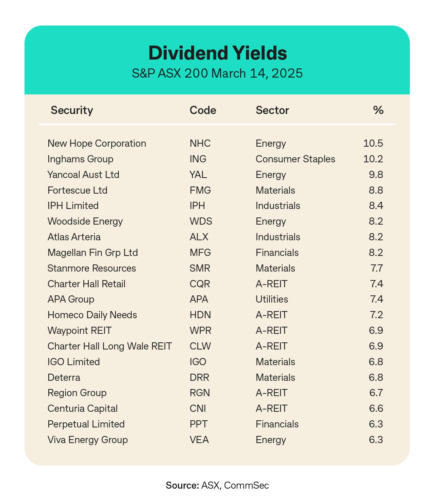
Task: Click the Utilities sector label
Action: (x=272, y=299)
